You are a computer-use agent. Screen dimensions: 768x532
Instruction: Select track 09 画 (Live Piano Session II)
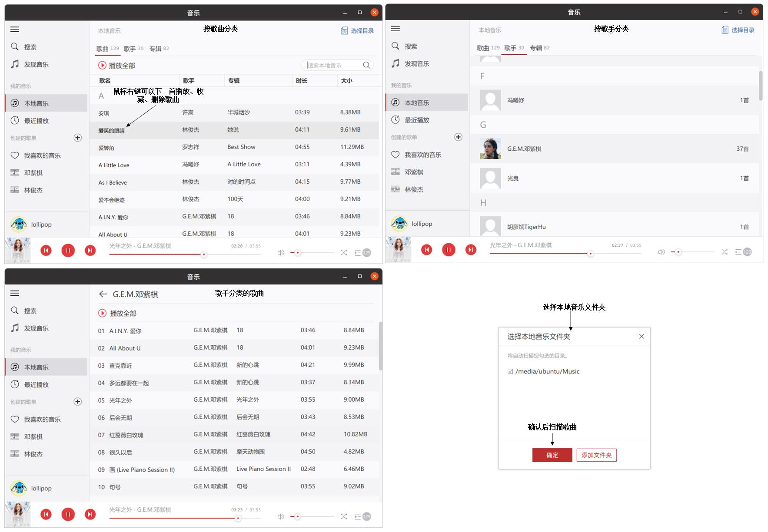coord(234,469)
